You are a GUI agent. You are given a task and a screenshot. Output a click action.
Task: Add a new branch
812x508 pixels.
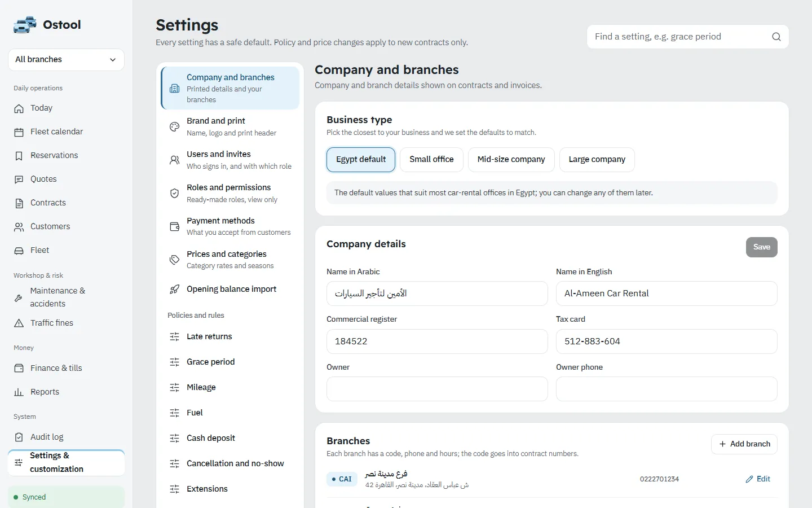point(744,444)
